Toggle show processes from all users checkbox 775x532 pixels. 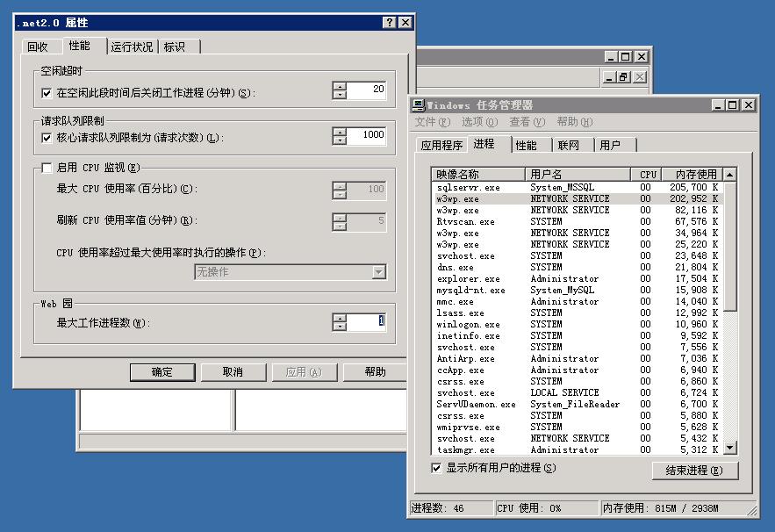pos(436,468)
